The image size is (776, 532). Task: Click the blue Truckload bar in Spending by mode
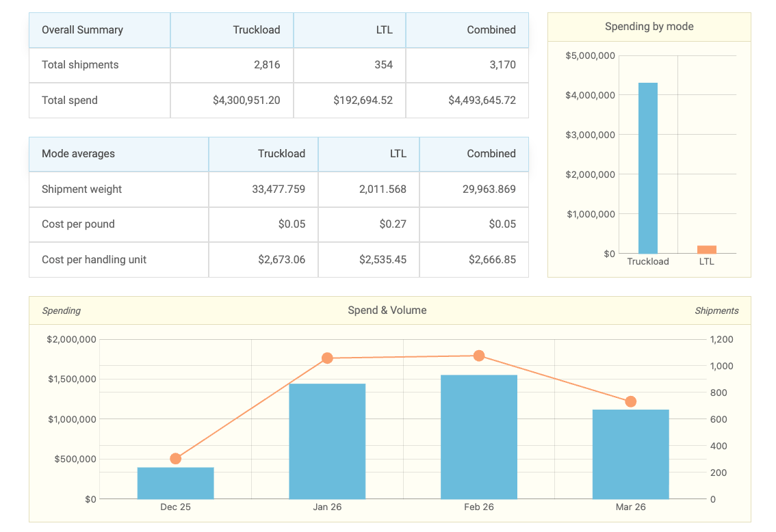coord(647,168)
